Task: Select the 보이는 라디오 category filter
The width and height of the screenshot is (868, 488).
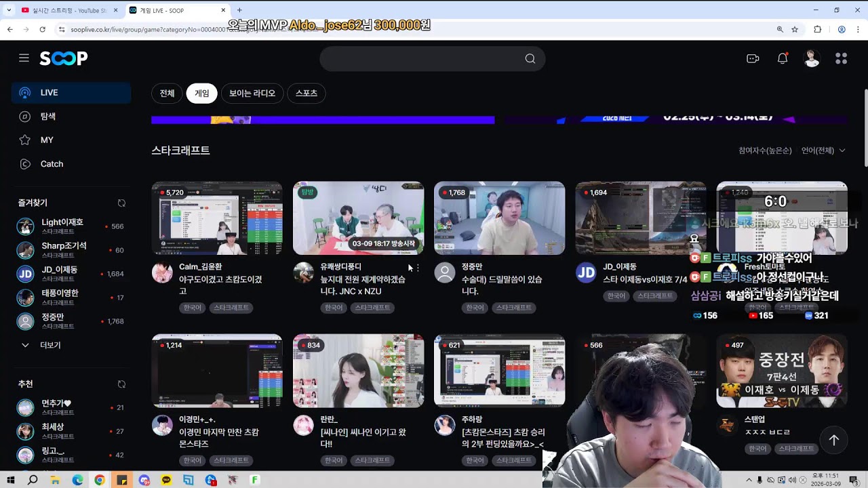Action: (x=252, y=94)
